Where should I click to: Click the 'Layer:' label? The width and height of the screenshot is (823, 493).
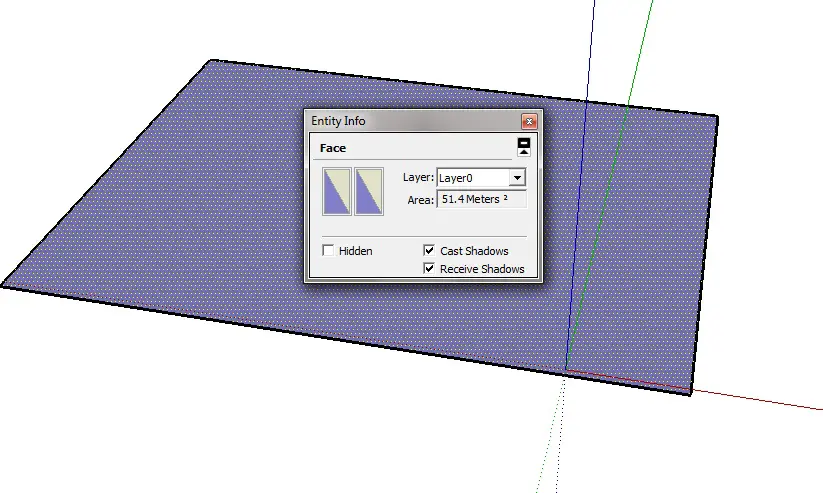pyautogui.click(x=418, y=177)
